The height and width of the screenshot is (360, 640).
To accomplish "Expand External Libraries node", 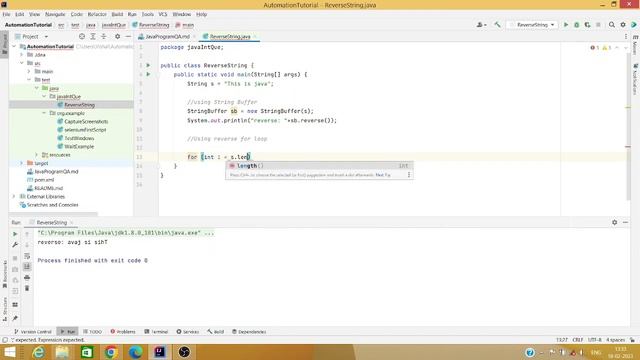I will point(14,197).
